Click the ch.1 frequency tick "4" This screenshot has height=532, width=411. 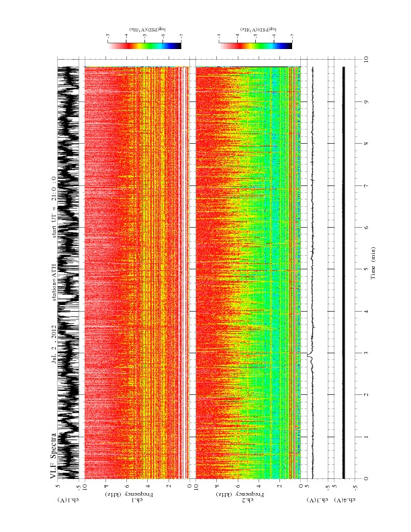tap(148, 486)
